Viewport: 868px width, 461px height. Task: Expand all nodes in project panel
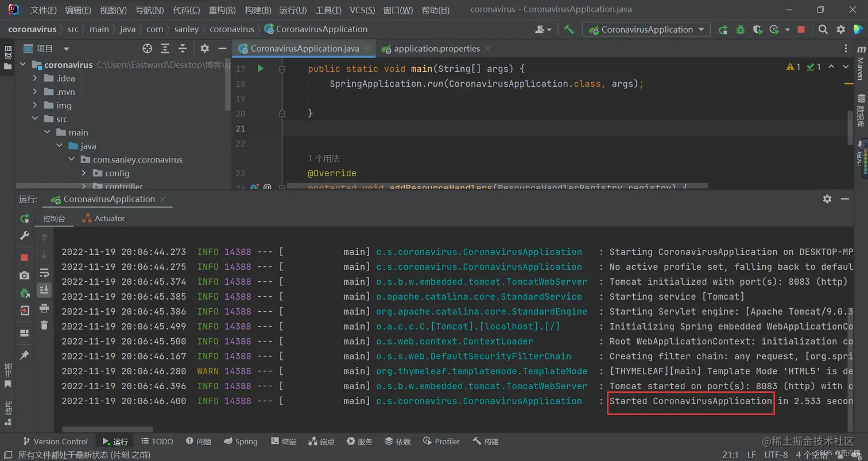point(165,49)
